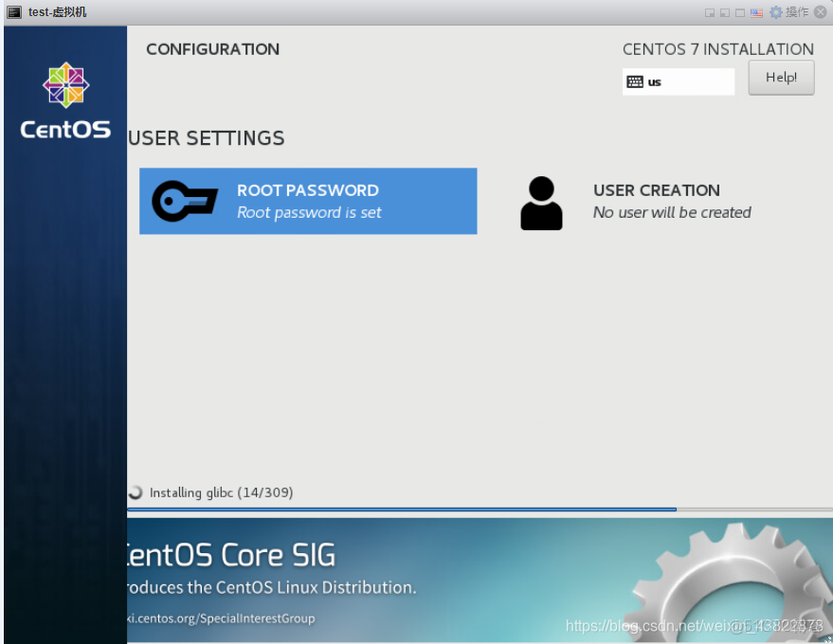Viewport: 833px width, 644px height.
Task: Click the Help! button
Action: tap(781, 78)
